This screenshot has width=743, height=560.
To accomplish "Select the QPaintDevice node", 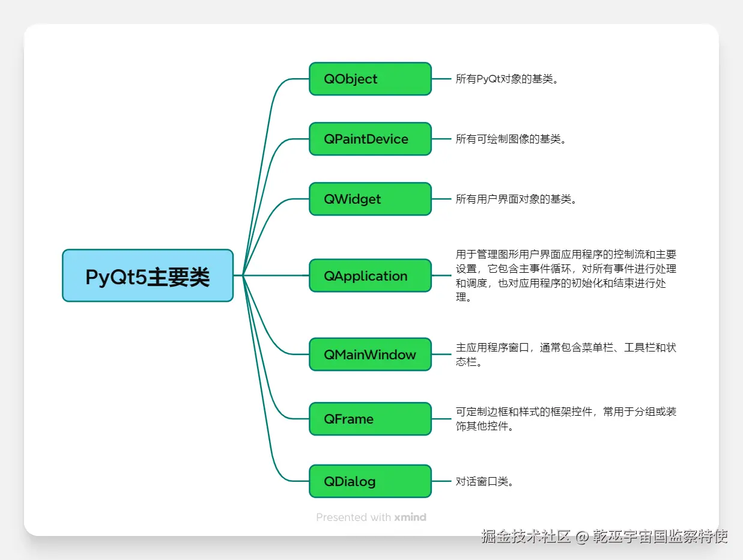I will 369,139.
